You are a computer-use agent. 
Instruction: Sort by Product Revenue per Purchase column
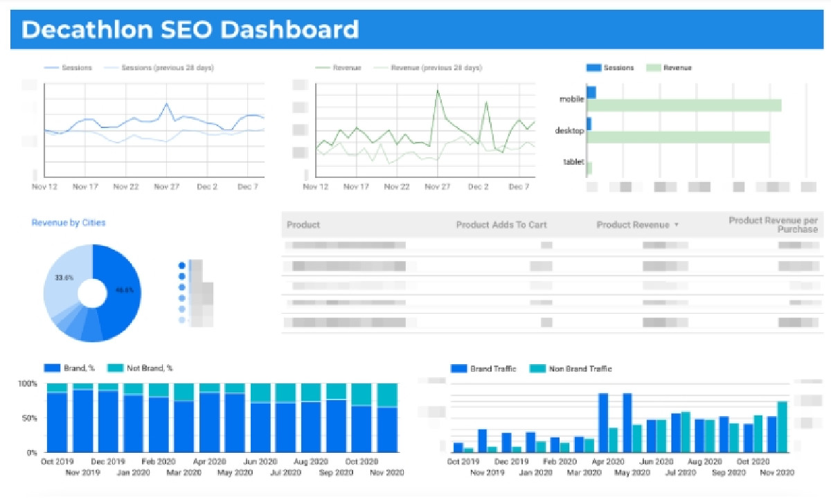point(773,224)
